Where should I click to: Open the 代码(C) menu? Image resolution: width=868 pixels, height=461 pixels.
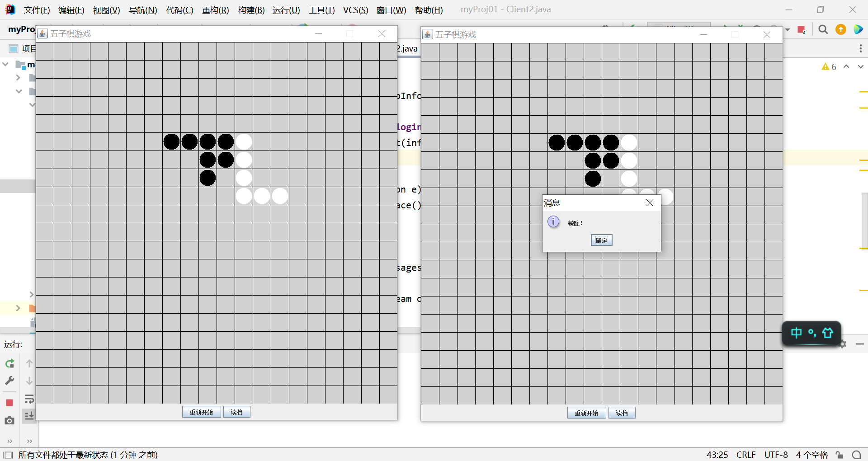point(179,10)
